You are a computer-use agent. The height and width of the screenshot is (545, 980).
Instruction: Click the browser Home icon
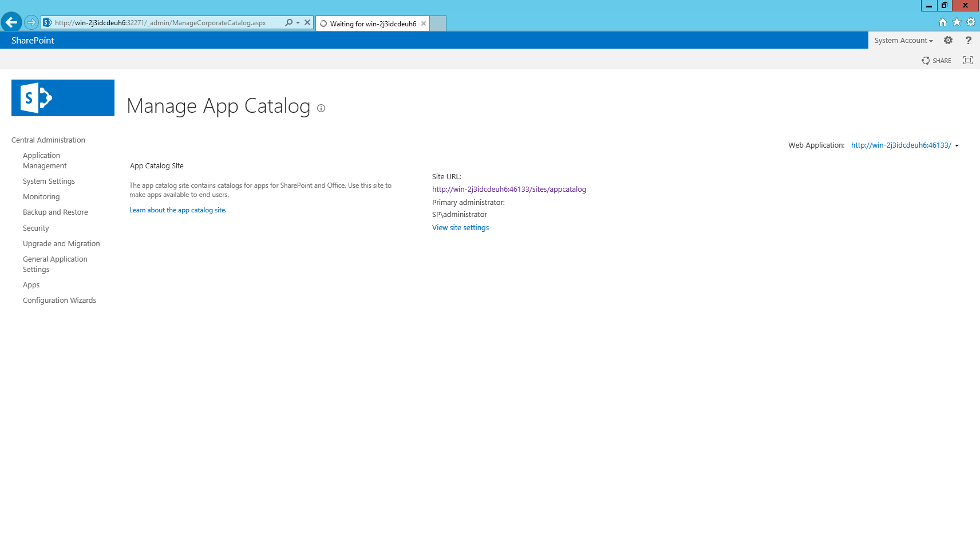(943, 22)
